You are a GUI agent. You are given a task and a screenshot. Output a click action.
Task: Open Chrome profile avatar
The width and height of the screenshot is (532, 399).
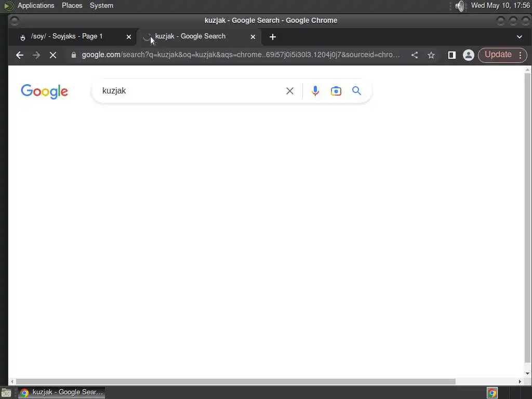click(469, 55)
